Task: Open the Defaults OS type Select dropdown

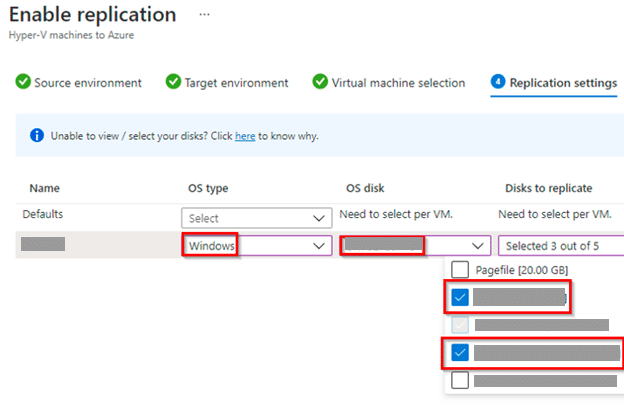Action: (x=257, y=218)
